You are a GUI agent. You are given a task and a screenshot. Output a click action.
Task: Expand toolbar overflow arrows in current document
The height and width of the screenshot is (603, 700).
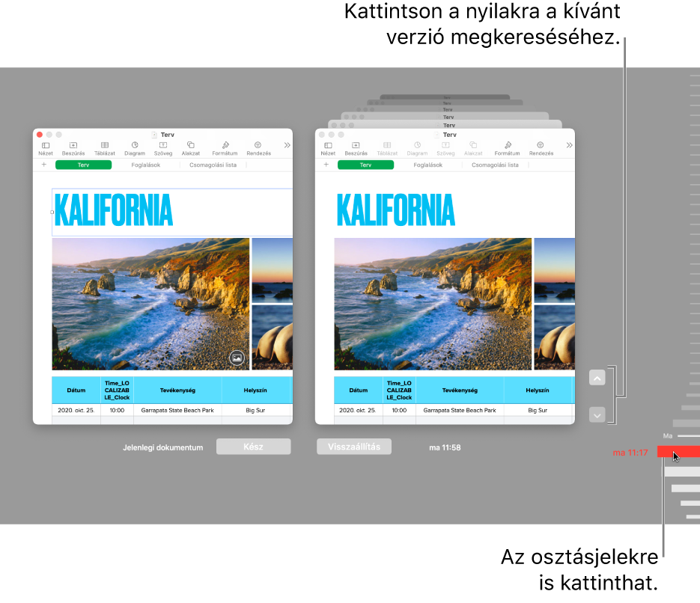287,145
